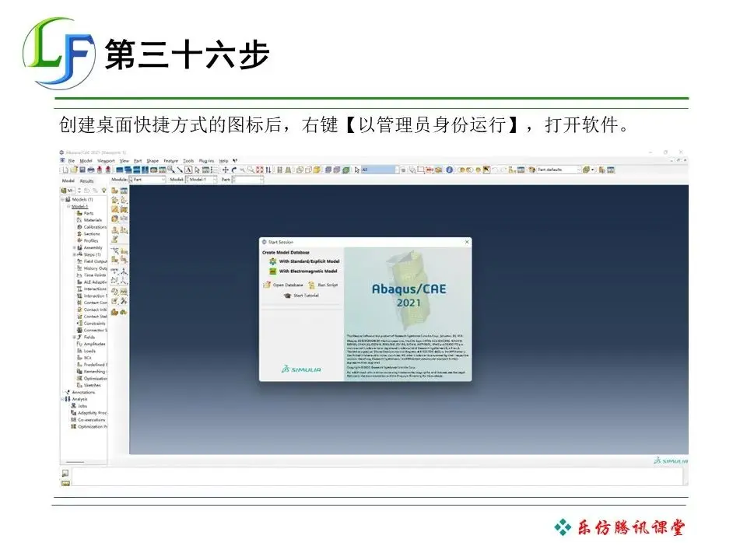The height and width of the screenshot is (560, 747).
Task: Click the Turn Perspective On icon
Action: click(x=288, y=170)
